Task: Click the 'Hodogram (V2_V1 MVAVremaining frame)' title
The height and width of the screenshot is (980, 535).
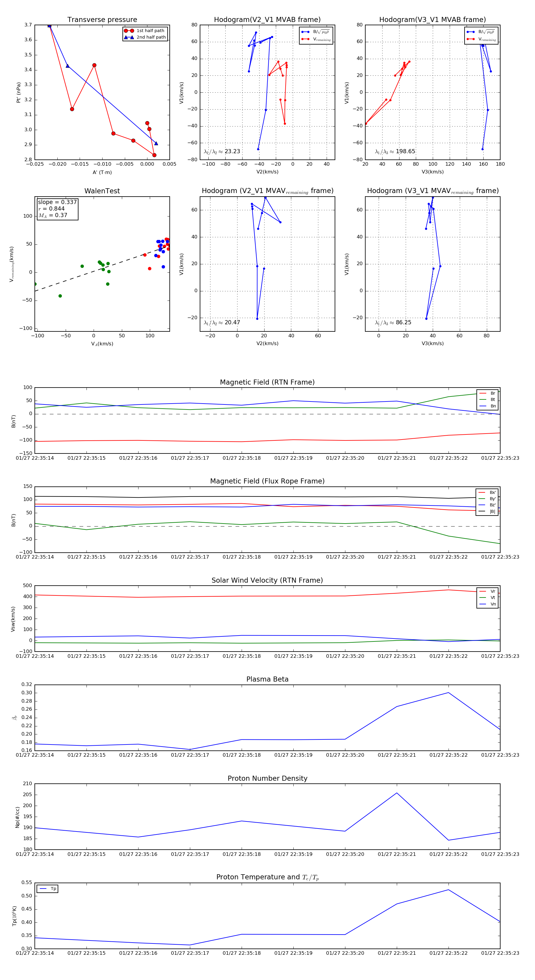Action: coord(267,191)
